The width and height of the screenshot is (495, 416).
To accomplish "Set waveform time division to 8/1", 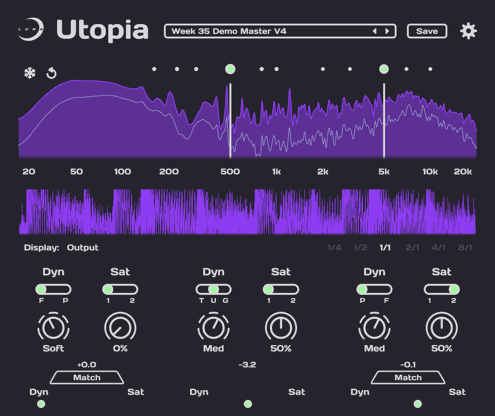I will (465, 248).
